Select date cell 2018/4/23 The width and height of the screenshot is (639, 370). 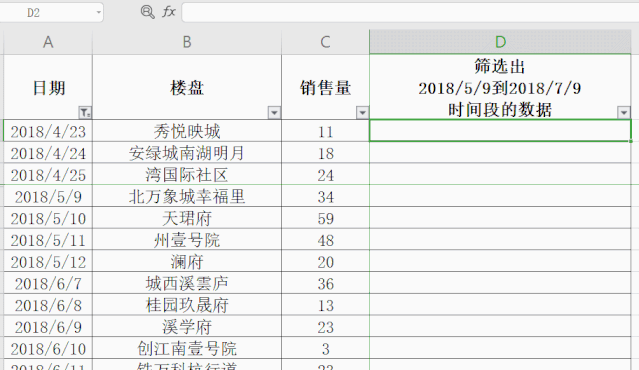[x=48, y=131]
